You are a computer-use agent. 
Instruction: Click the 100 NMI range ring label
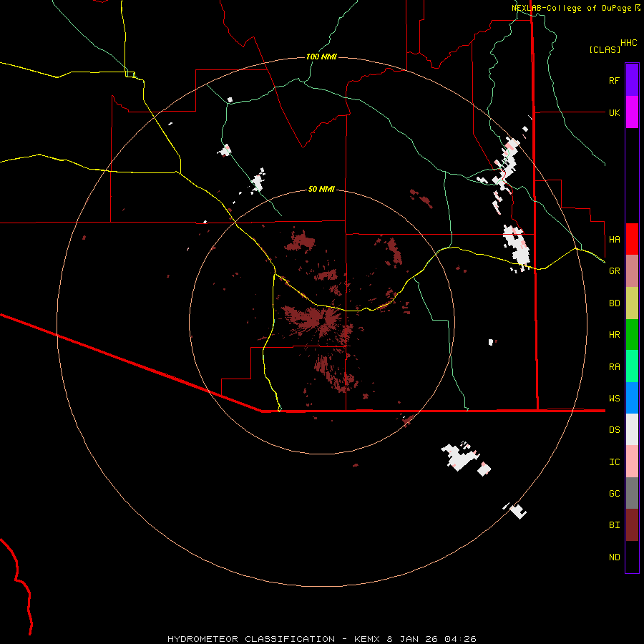click(x=321, y=57)
